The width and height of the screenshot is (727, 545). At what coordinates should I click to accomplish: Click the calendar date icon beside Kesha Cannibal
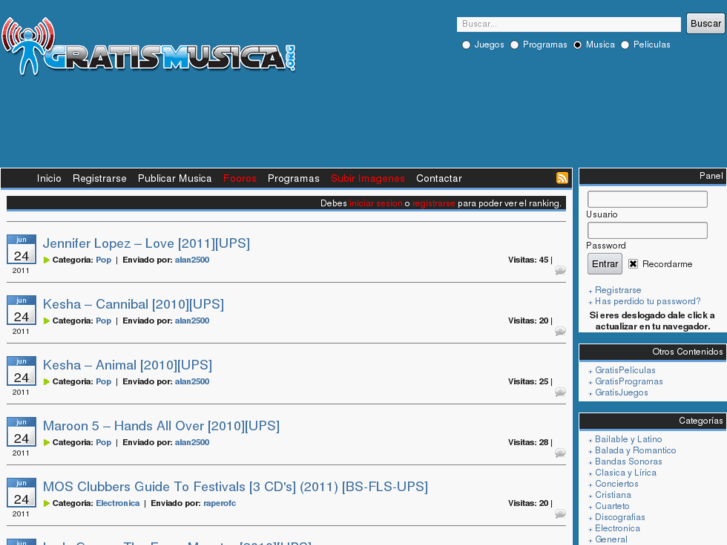pos(21,310)
